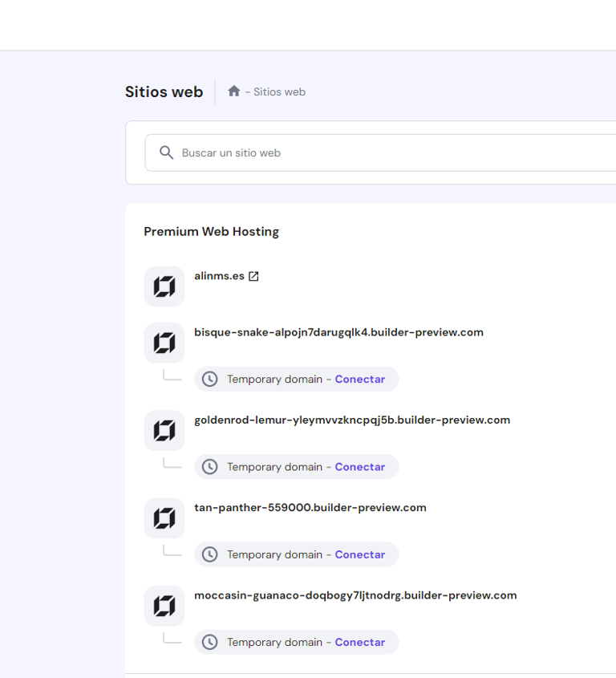Click the search magnifier icon
This screenshot has width=616, height=678.
[x=166, y=152]
